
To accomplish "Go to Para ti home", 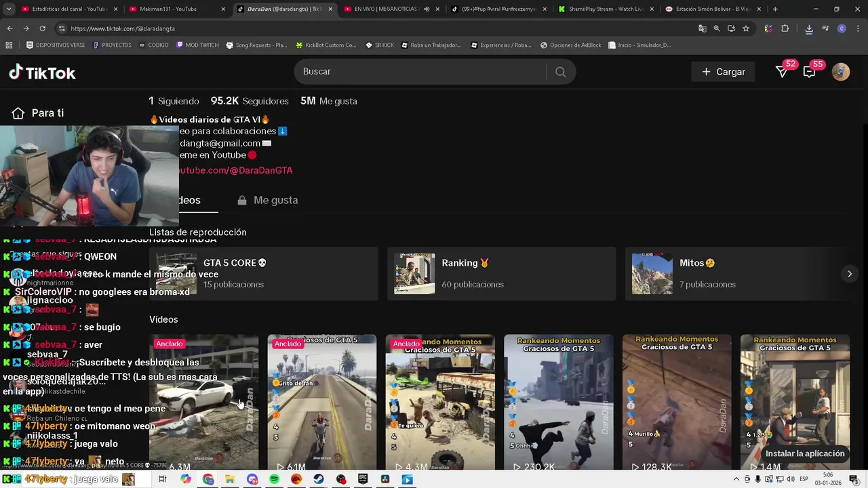I will [x=38, y=113].
